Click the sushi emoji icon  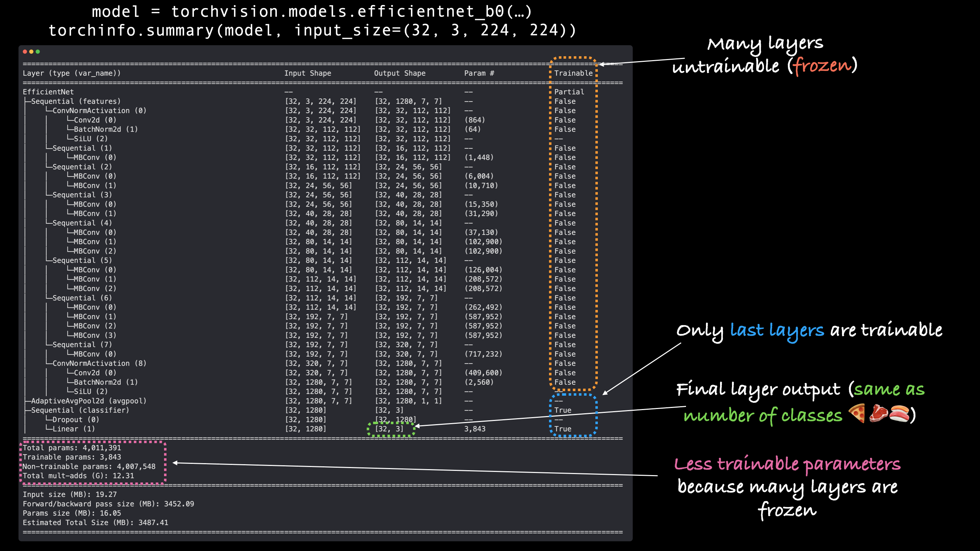(899, 414)
